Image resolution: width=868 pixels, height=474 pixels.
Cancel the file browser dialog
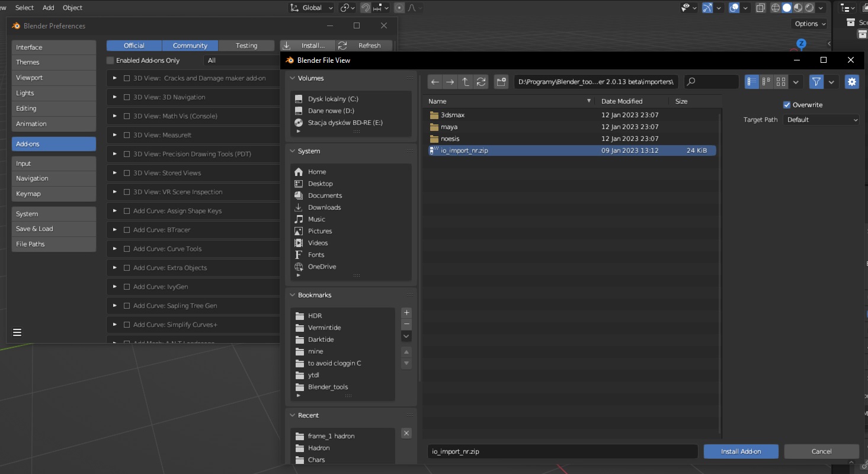tap(821, 451)
